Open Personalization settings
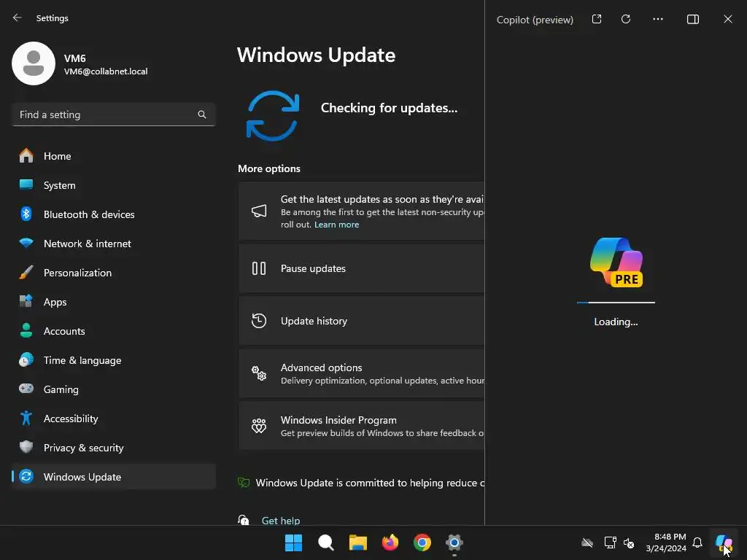747x560 pixels. click(114, 273)
